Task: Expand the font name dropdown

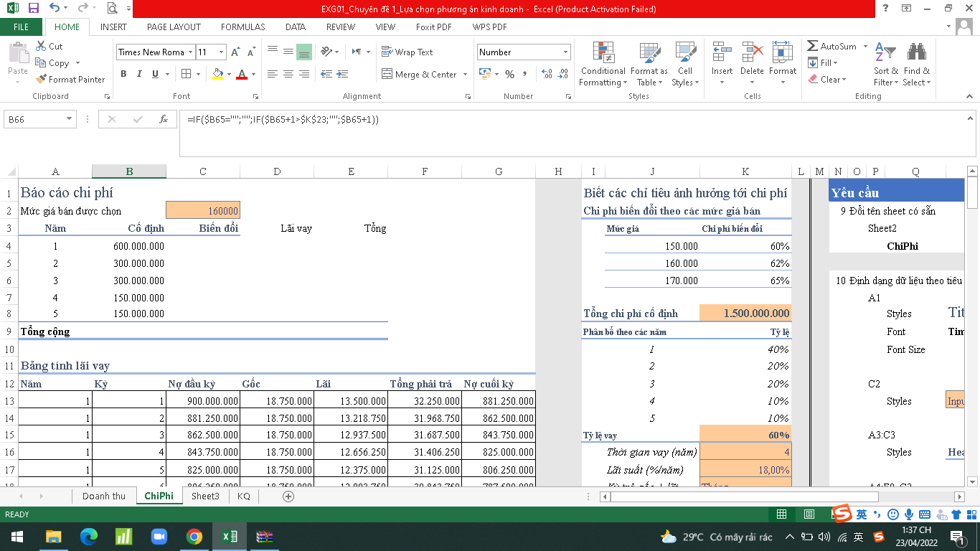Action: (x=191, y=52)
